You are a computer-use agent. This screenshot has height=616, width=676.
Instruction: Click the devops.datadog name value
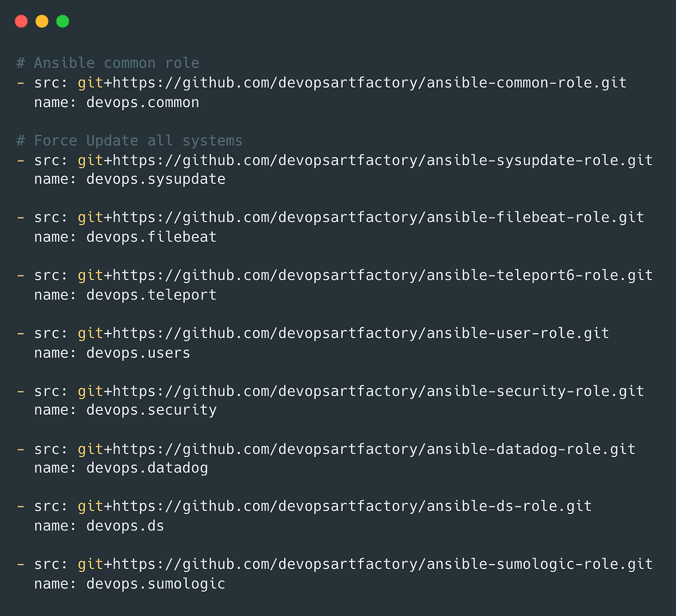(147, 469)
